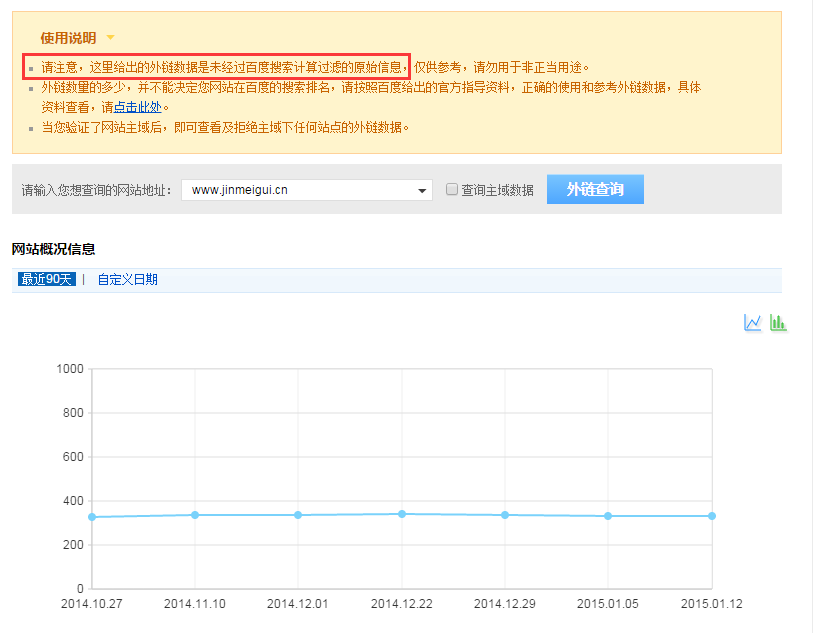819x633 pixels.
Task: Click the data point at 2014.12.29
Action: tap(505, 515)
